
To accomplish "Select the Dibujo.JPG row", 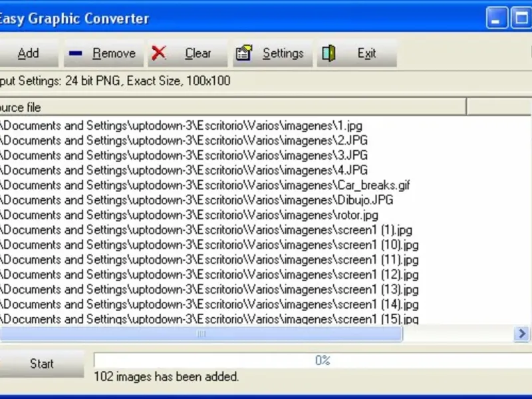I will [x=197, y=200].
